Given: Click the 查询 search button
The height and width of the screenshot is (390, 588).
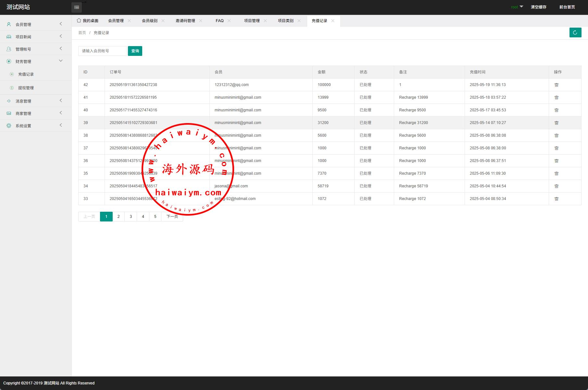Looking at the screenshot, I should (135, 51).
